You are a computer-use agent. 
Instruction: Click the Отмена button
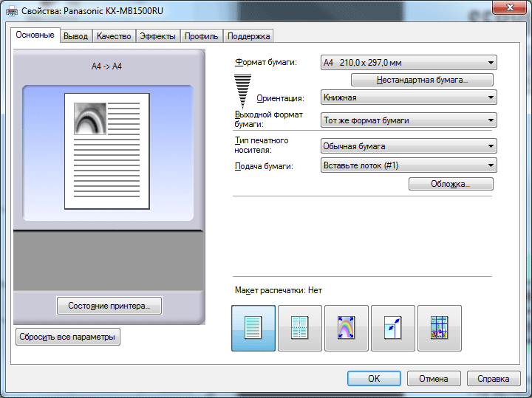[x=434, y=379]
